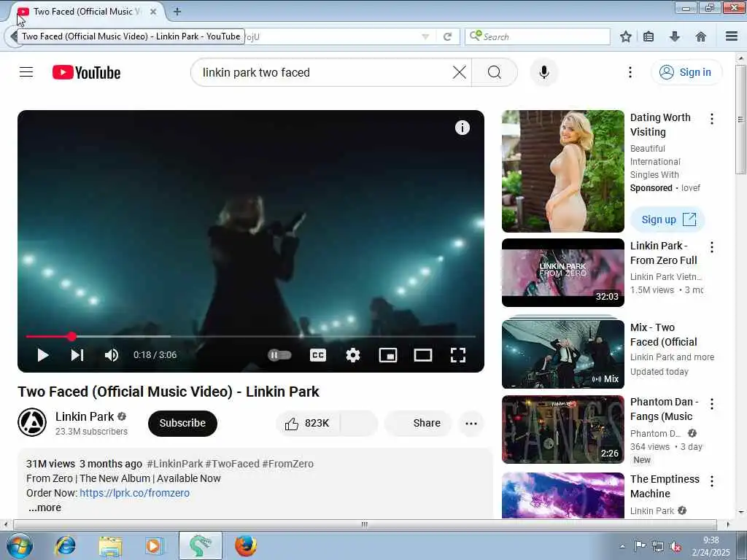The width and height of the screenshot is (747, 560).
Task: Click the #LinkinPark hashtag
Action: (x=175, y=464)
